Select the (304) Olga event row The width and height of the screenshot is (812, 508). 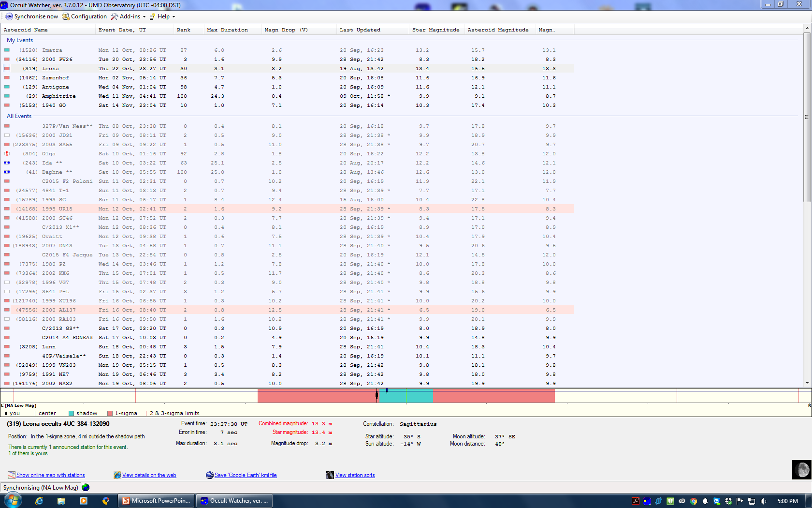coord(48,154)
